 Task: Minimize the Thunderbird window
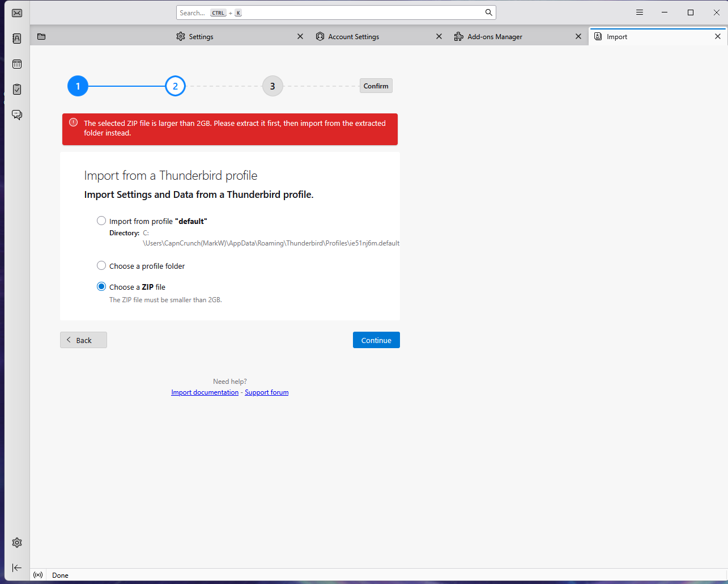tap(665, 12)
